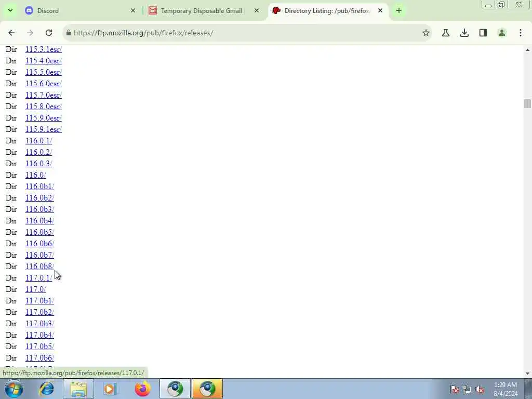Open the 115.3.1esr/ directory link
This screenshot has height=399, width=532.
(x=44, y=49)
